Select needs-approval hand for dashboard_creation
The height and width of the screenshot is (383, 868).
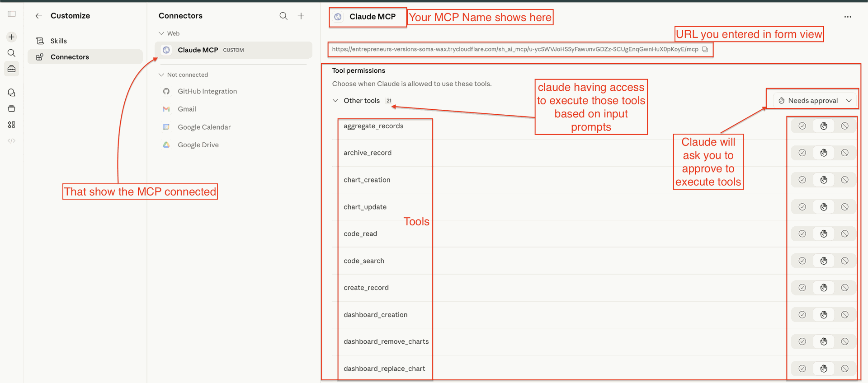coord(824,315)
